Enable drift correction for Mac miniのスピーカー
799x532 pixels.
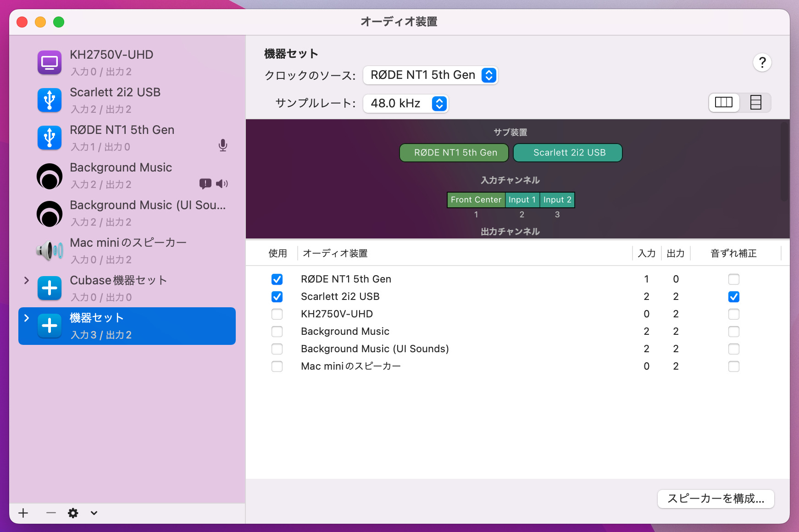coord(734,366)
